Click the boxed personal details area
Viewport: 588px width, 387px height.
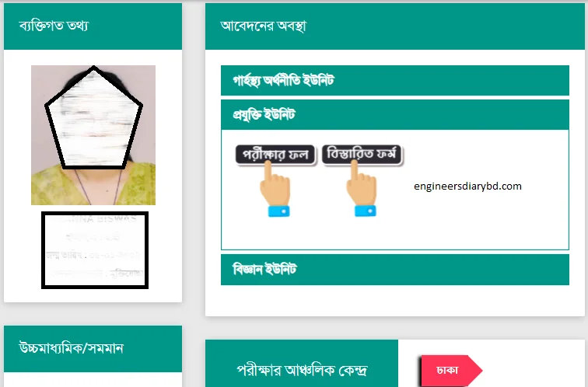coord(95,250)
